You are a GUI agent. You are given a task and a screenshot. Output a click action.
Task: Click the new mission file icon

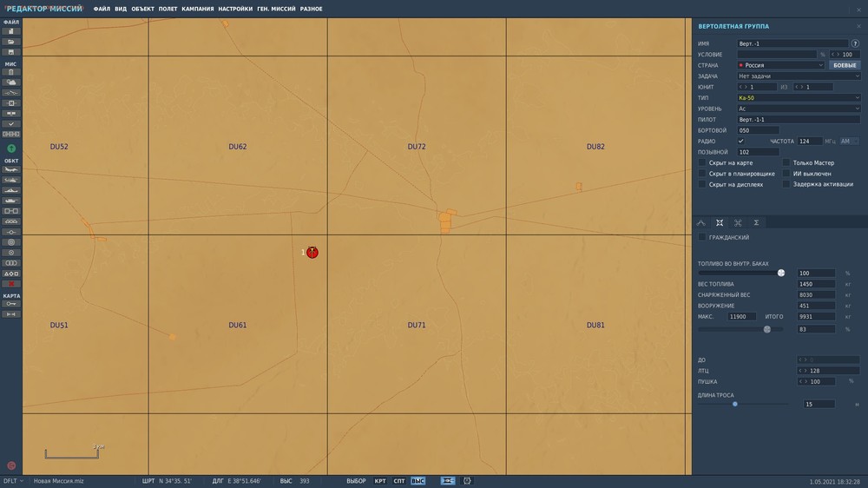coord(11,31)
